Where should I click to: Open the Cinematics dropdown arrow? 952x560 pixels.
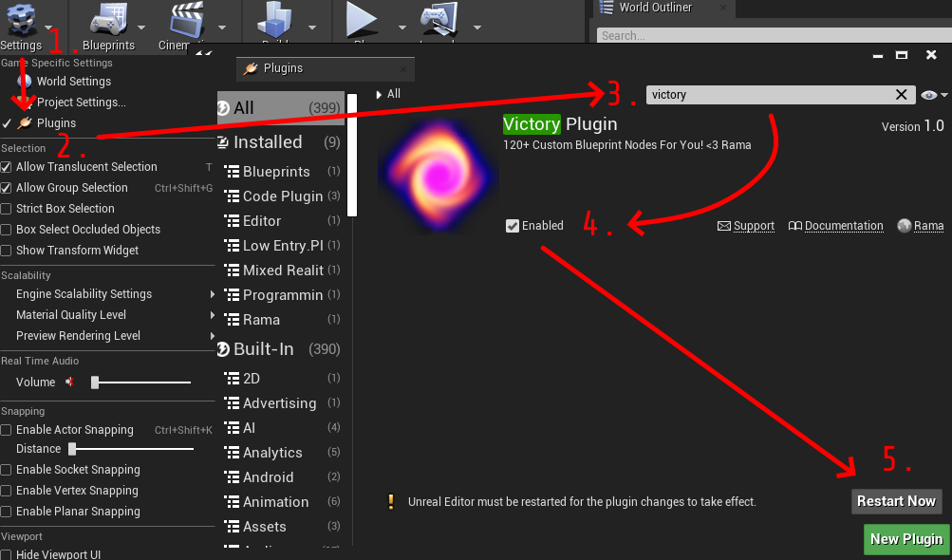[221, 28]
